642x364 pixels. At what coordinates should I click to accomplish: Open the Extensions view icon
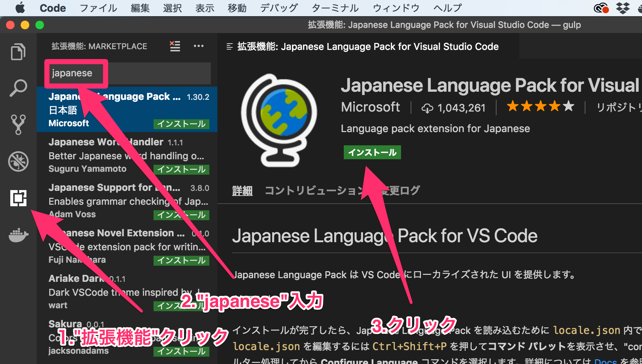point(18,198)
